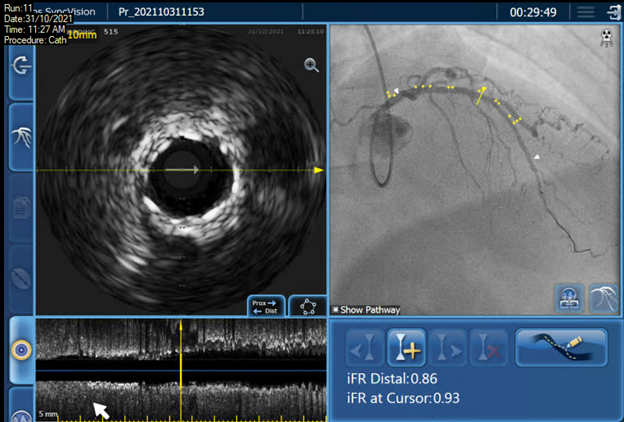The width and height of the screenshot is (624, 422).
Task: Click the back arrow icon in left sidebar
Action: tap(21, 66)
